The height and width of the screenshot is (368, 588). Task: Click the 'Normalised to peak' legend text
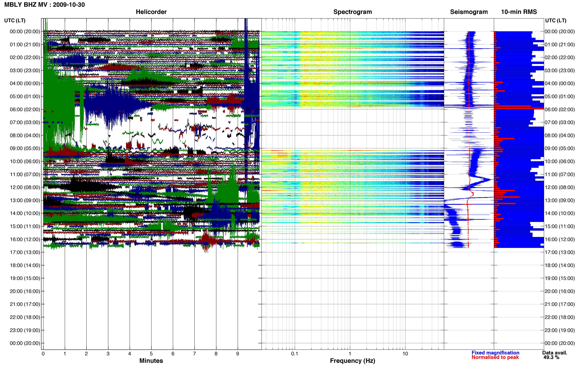[x=495, y=357]
